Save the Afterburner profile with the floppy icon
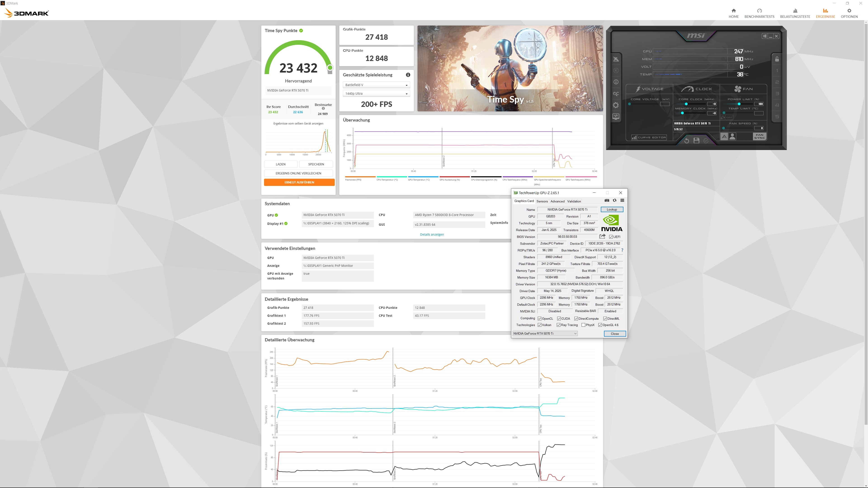The height and width of the screenshot is (488, 868). pyautogui.click(x=696, y=141)
